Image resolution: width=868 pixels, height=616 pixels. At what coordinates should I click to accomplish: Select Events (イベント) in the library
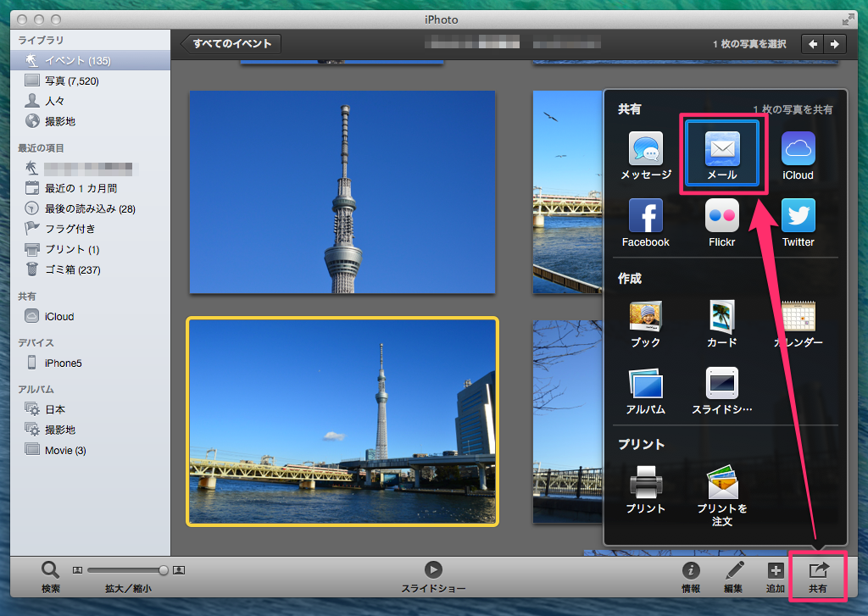coord(90,60)
